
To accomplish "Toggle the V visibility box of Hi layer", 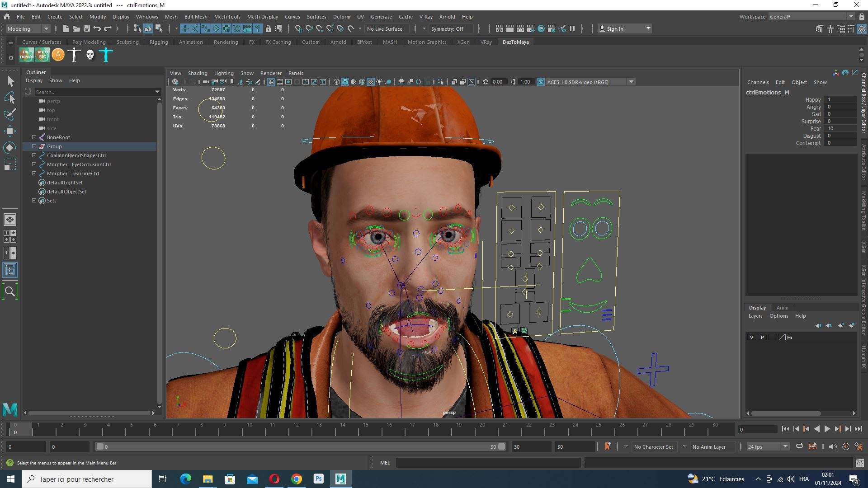I will coord(751,338).
